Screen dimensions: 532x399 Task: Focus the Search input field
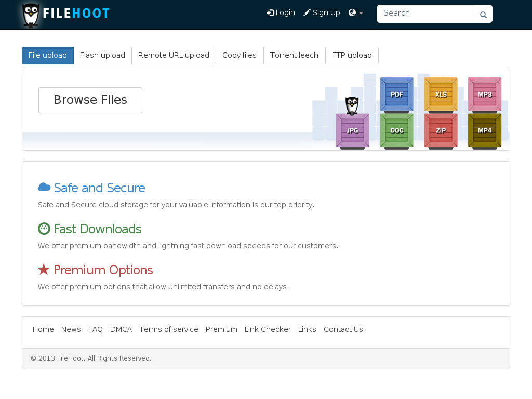425,14
